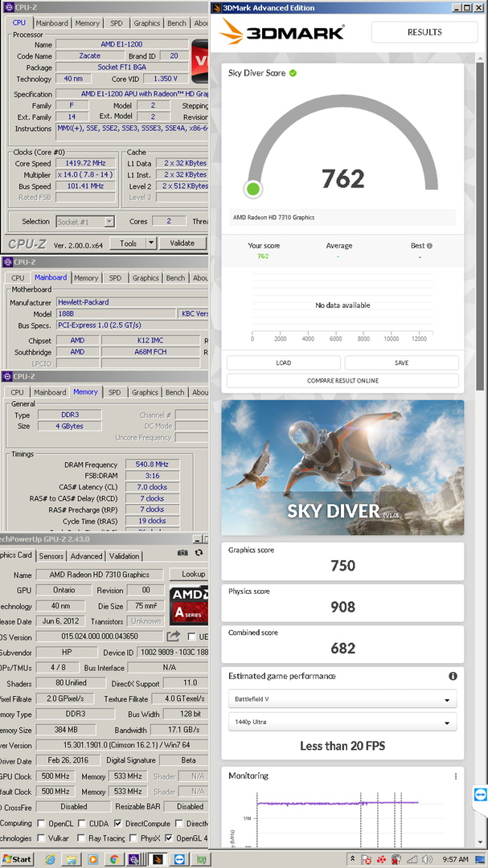Click COMPARE RESULT ONLINE button

[342, 380]
